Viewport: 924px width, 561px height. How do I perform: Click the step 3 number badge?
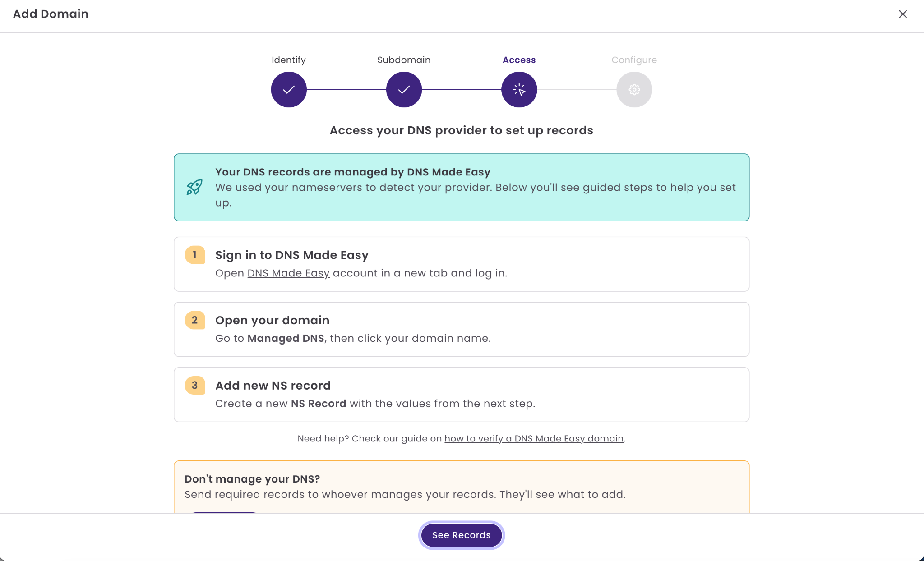195,386
